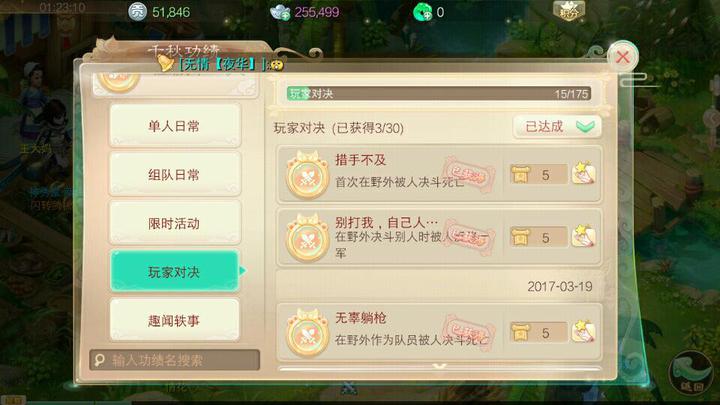Viewport: 720px width, 405px height.
Task: Select the 玩家对决 category
Action: (x=174, y=271)
